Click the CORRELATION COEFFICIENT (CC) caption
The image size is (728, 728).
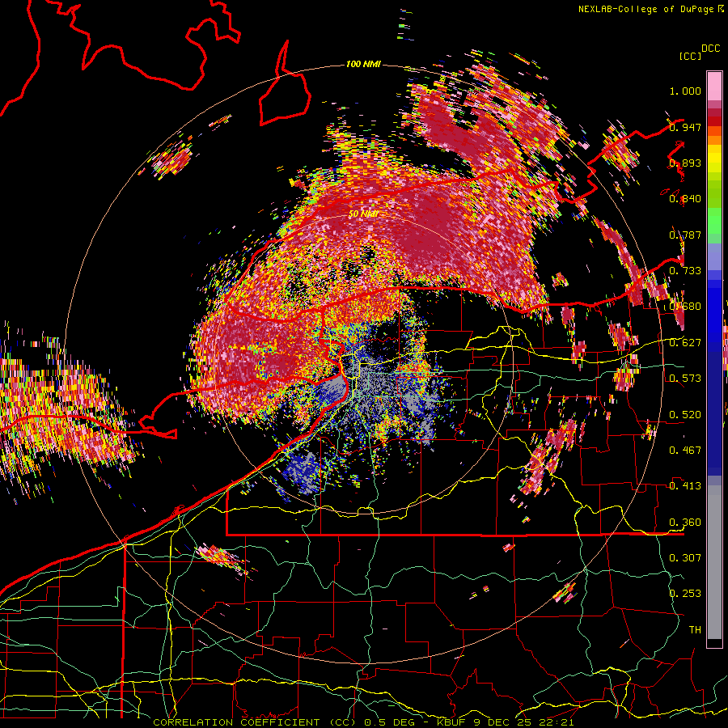click(253, 722)
